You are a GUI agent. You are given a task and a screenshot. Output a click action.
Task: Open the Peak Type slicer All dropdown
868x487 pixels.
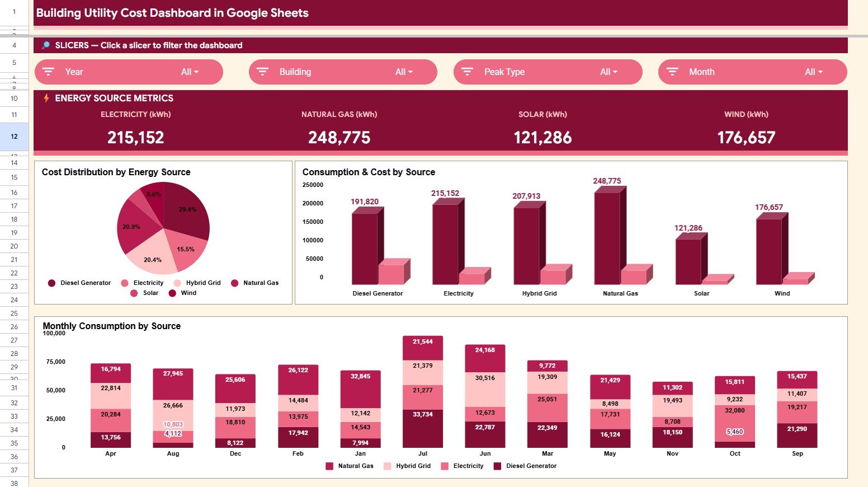(608, 72)
